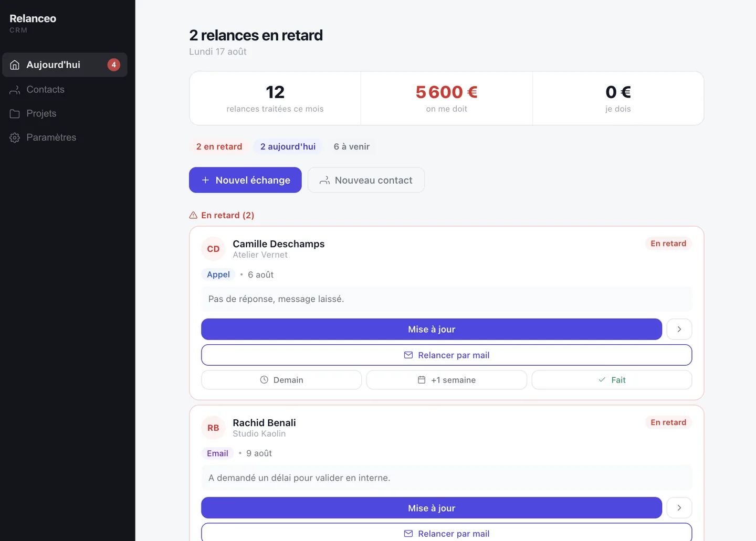This screenshot has height=541, width=756.
Task: Click Camille Deschamps' CD avatar
Action: (x=213, y=249)
